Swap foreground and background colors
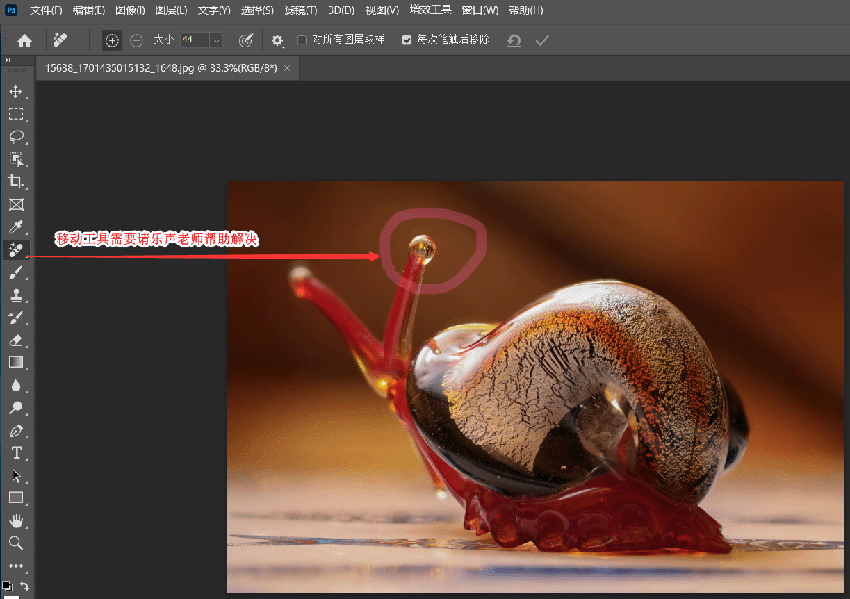Viewport: 850px width, 599px height. pyautogui.click(x=24, y=586)
